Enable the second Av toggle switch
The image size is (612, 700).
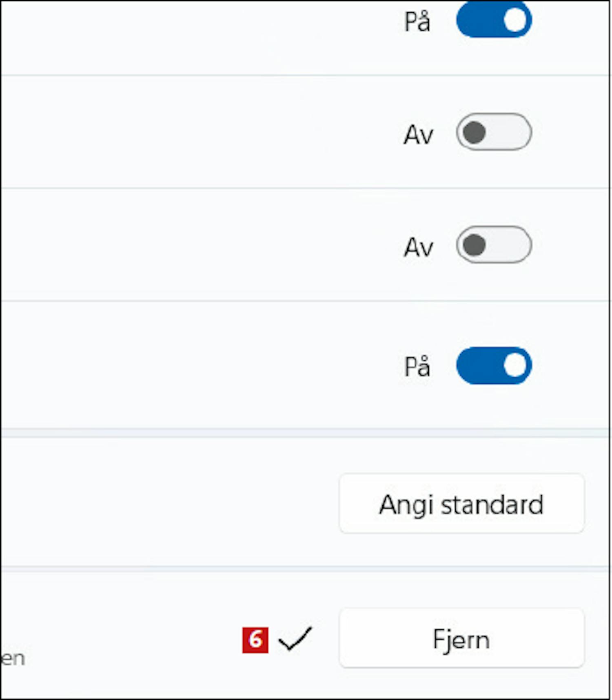pos(494,244)
